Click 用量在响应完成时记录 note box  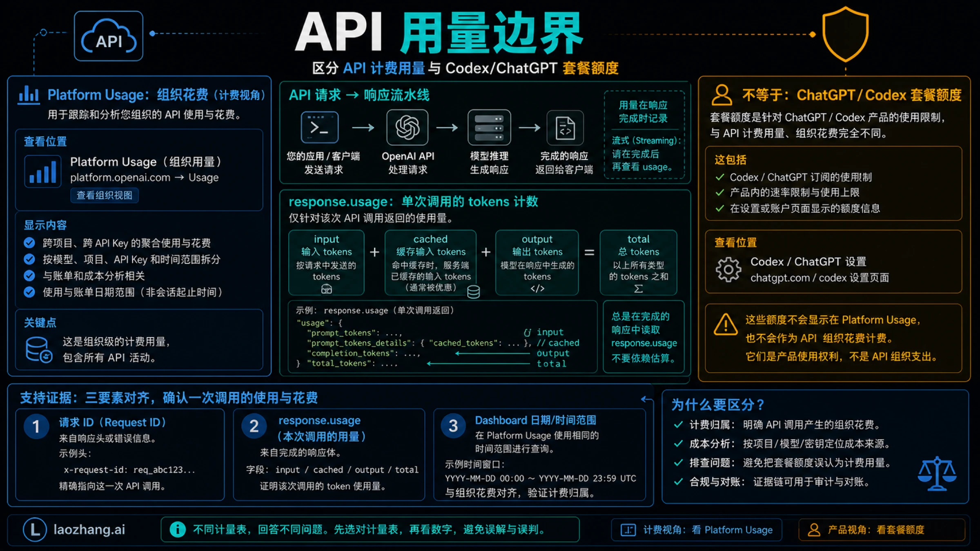coord(644,135)
